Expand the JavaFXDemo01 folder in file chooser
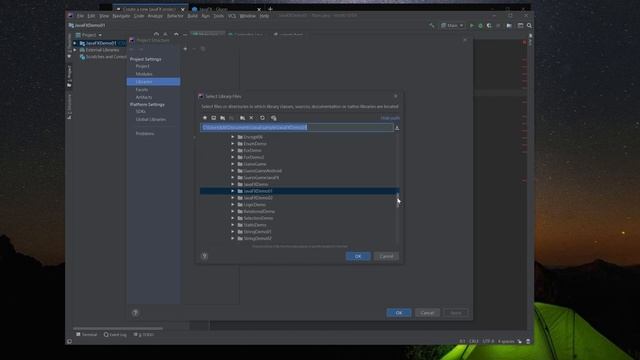Viewport: 640px width, 360px height. [233, 191]
